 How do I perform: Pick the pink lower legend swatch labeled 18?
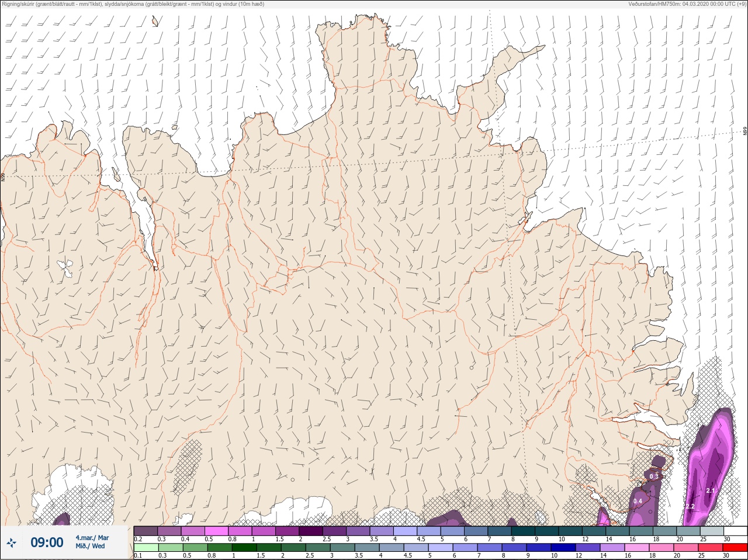661,548
